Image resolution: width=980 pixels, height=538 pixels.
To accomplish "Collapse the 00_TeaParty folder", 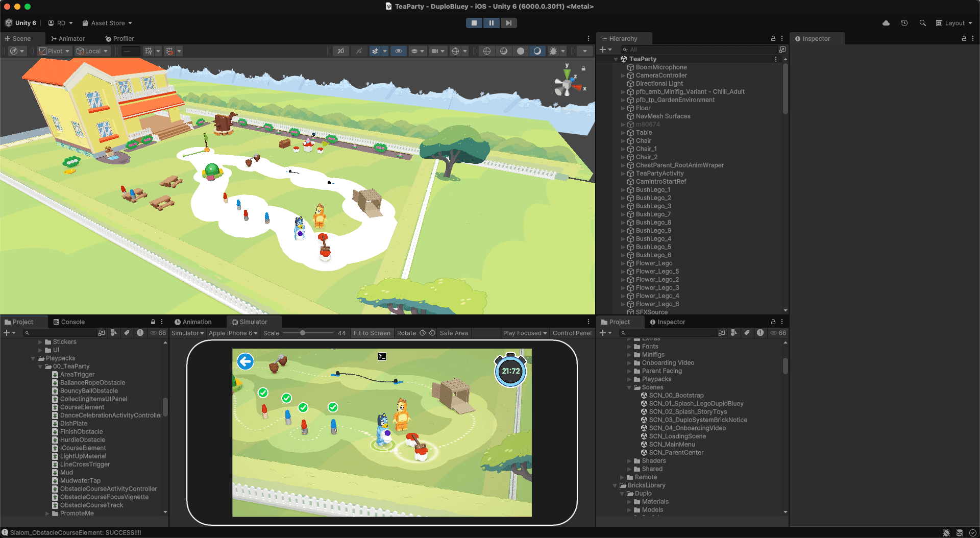I will click(x=40, y=366).
